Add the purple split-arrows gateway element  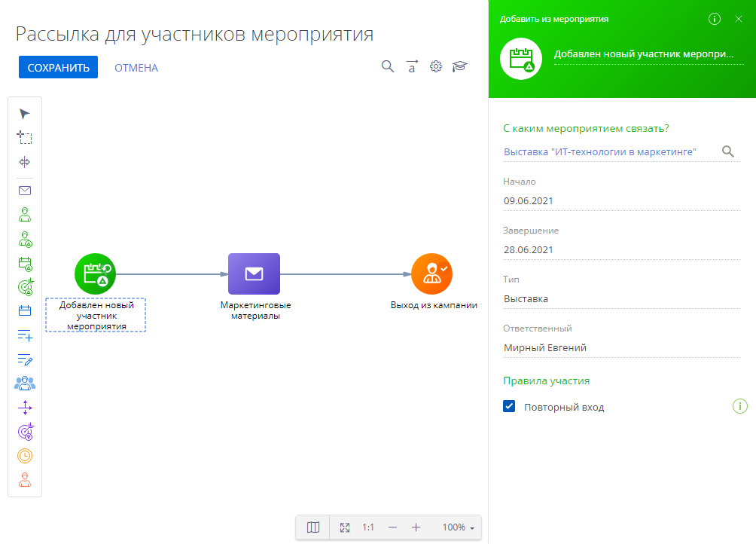[x=25, y=408]
